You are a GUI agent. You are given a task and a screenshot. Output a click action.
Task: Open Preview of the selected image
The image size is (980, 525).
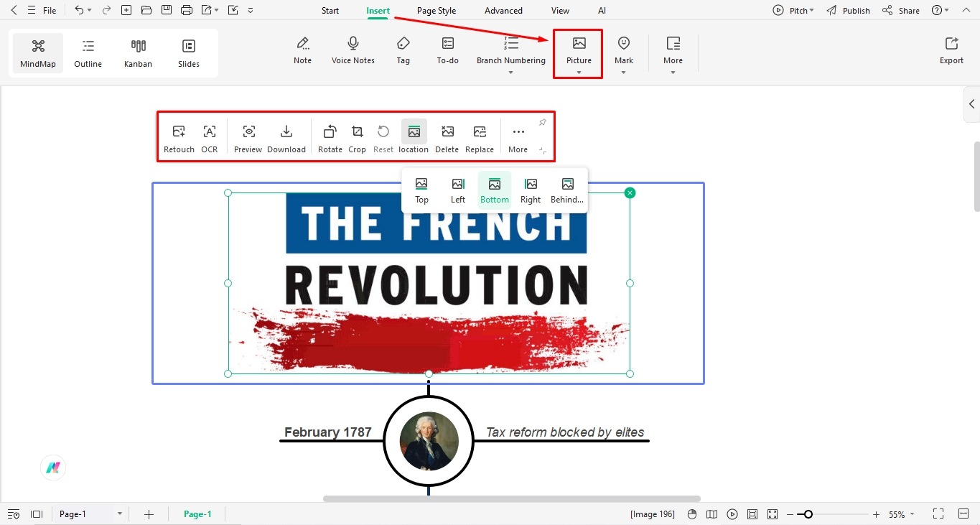pyautogui.click(x=248, y=138)
